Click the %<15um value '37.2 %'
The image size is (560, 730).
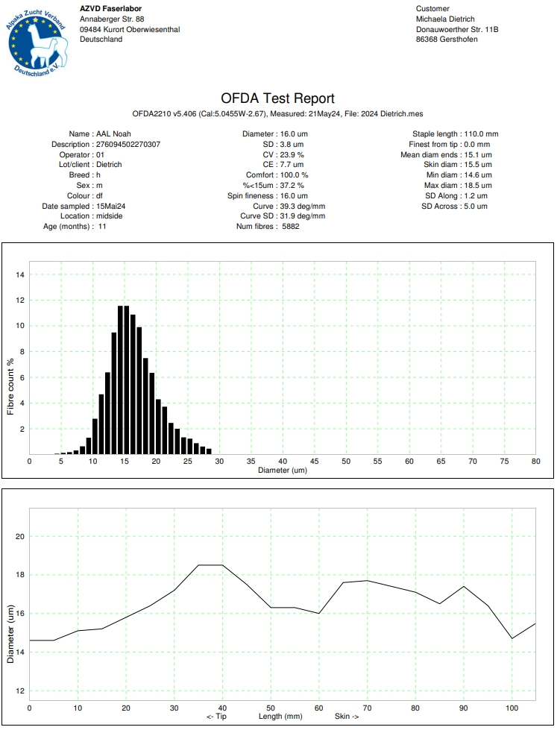pos(292,185)
